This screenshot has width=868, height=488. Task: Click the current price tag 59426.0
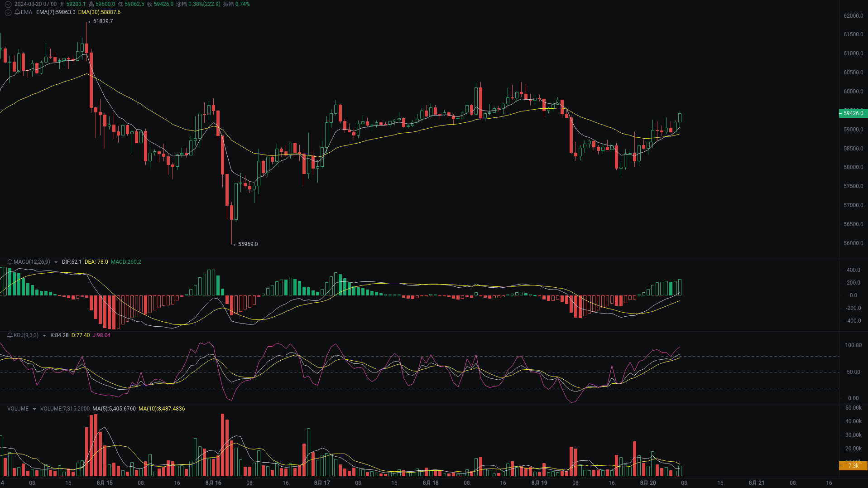click(853, 113)
